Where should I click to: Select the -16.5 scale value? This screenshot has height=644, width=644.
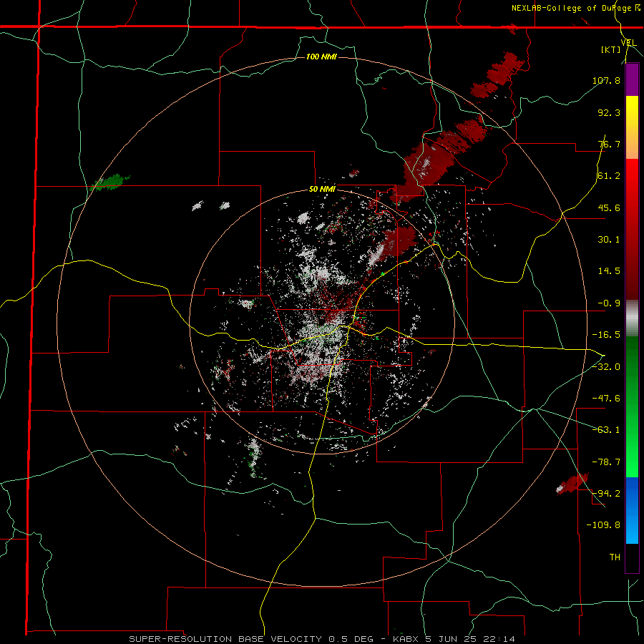[x=606, y=335]
